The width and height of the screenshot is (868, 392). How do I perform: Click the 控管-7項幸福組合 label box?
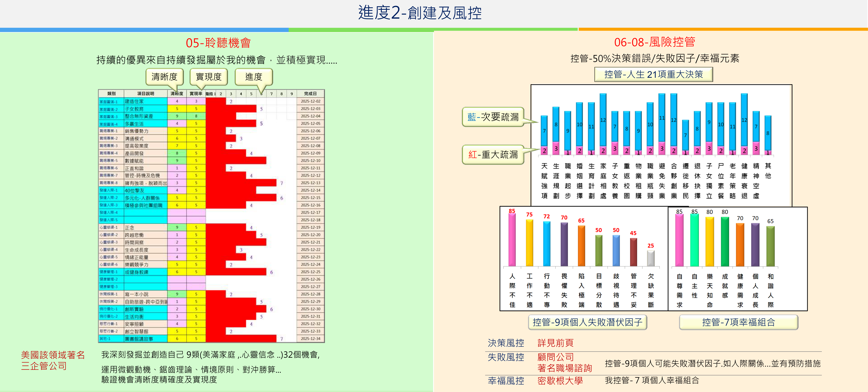pos(738,322)
